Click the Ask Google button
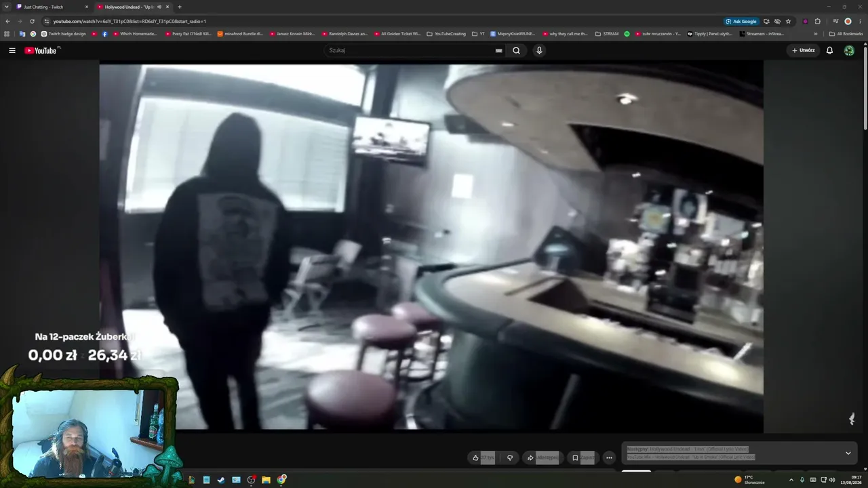This screenshot has width=868, height=488. click(x=741, y=21)
